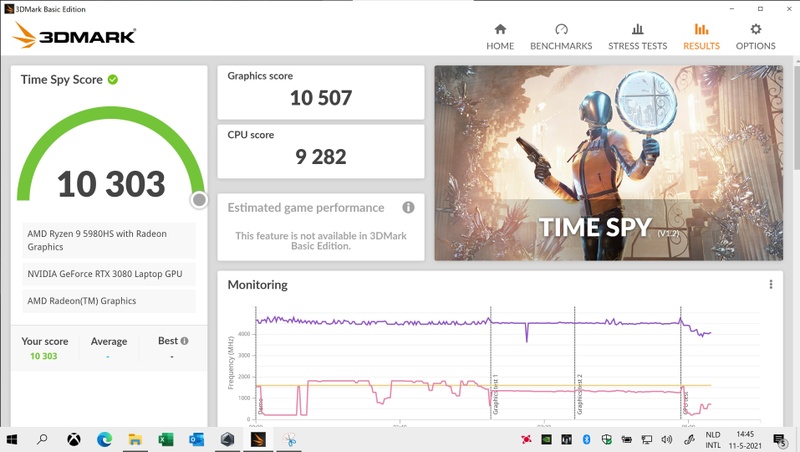Image resolution: width=800 pixels, height=452 pixels.
Task: Open the Snipping Tool taskbar icon
Action: pos(289,439)
